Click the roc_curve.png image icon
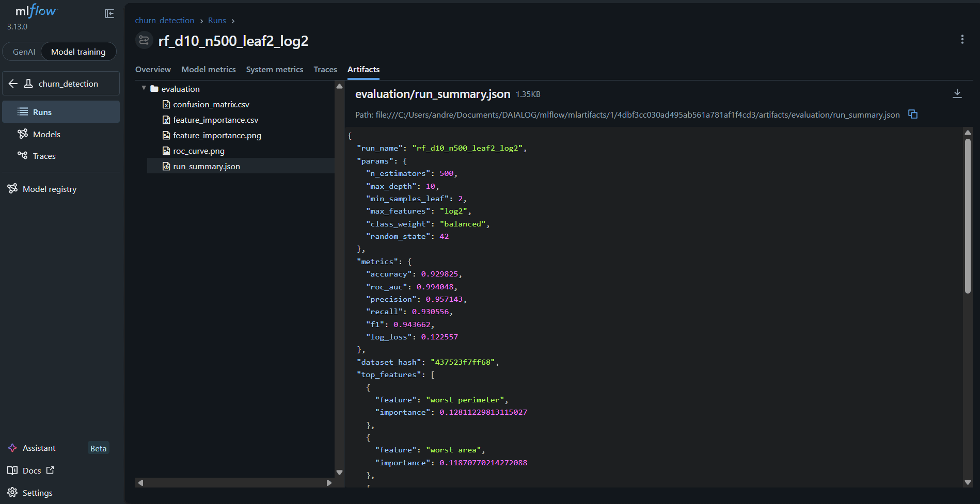Viewport: 980px width, 504px height. tap(166, 151)
